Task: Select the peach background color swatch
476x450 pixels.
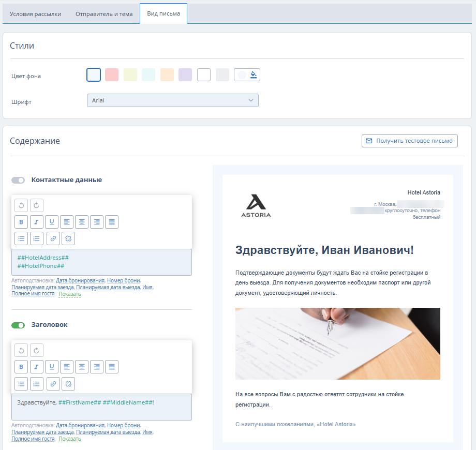Action: click(x=167, y=74)
